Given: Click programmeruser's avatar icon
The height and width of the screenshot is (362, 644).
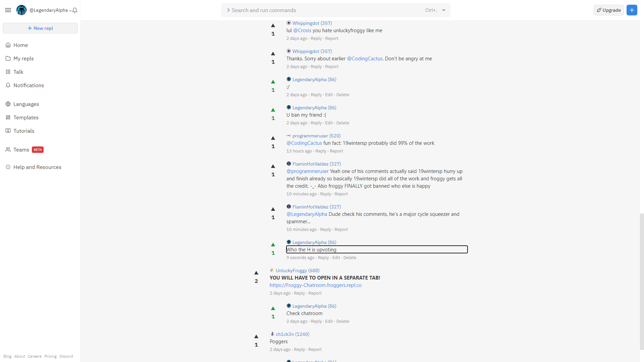Looking at the screenshot, I should pyautogui.click(x=289, y=135).
